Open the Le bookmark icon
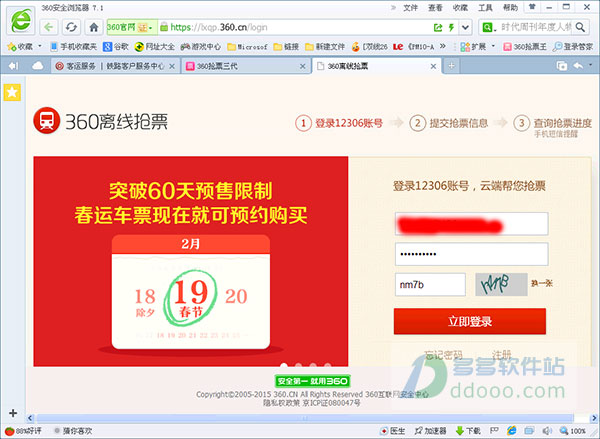 click(x=398, y=47)
